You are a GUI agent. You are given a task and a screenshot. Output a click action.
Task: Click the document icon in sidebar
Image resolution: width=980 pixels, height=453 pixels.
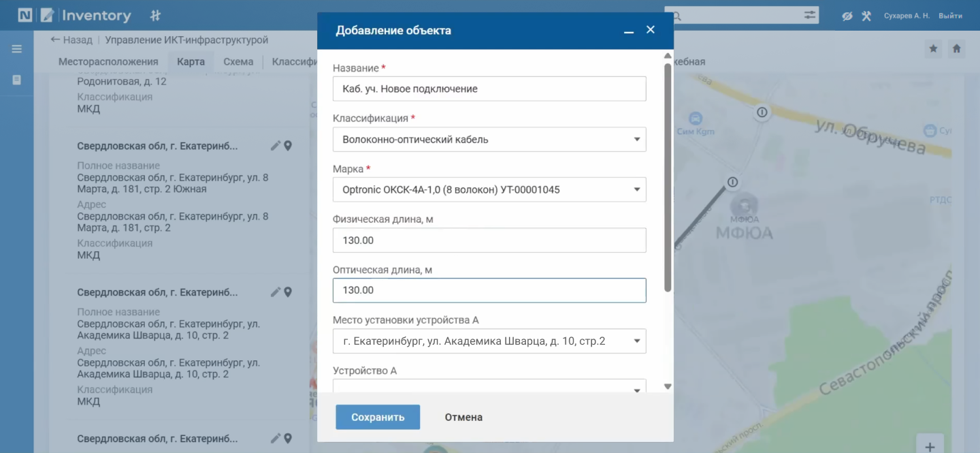[x=17, y=80]
